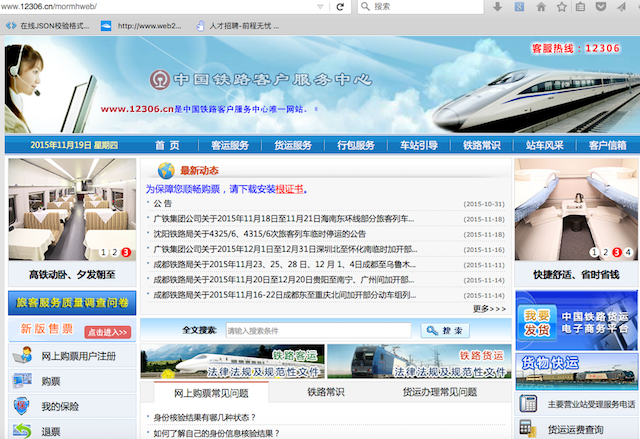The image size is (640, 439).
Task: Open 站车风采 navigation menu
Action: (544, 145)
